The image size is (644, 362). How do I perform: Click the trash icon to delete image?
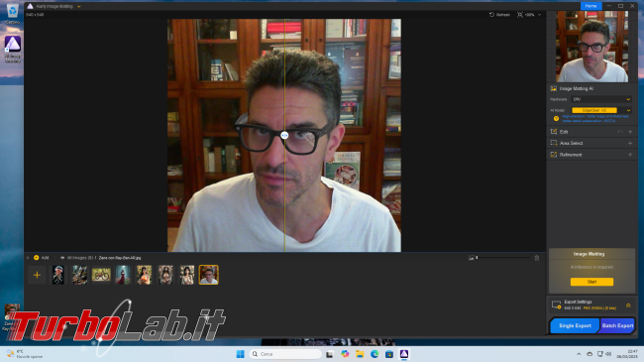pyautogui.click(x=536, y=258)
